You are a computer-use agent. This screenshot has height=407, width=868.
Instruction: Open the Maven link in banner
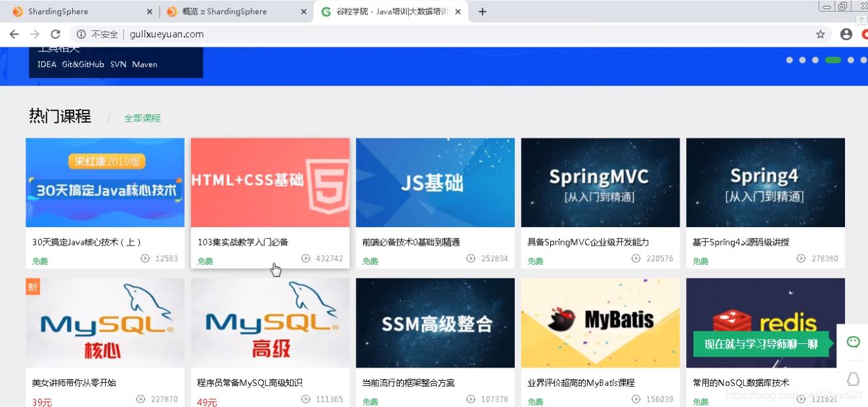[x=144, y=64]
